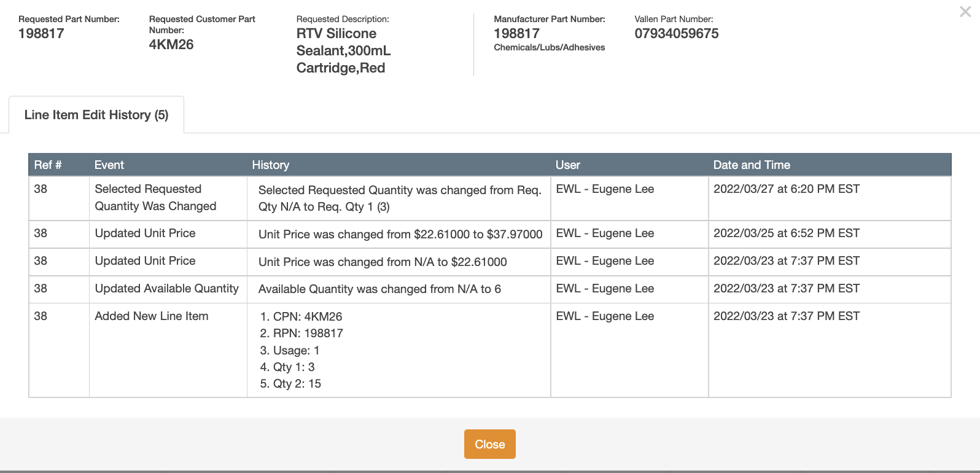Select EWL - Eugene Lee in the first row
The height and width of the screenshot is (473, 980).
[x=605, y=189]
